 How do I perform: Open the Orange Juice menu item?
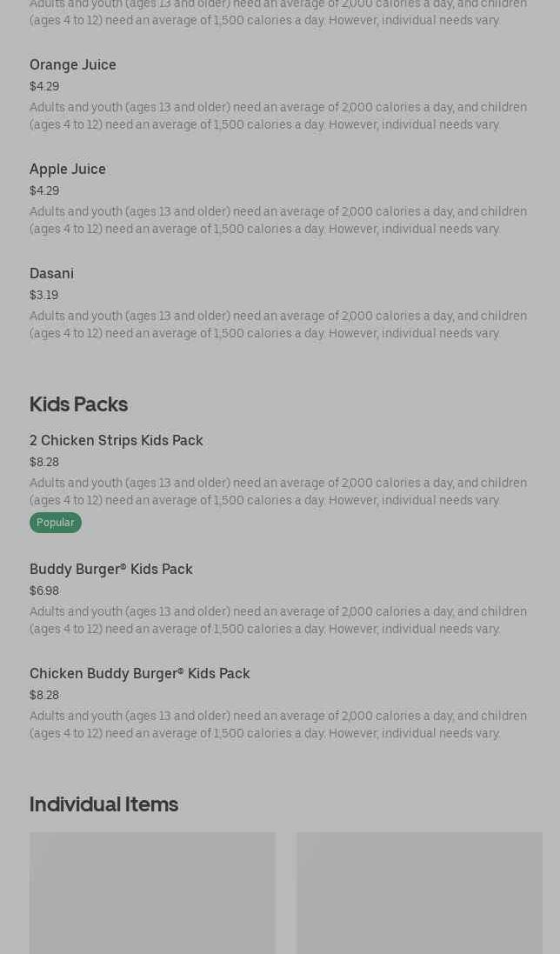(73, 65)
